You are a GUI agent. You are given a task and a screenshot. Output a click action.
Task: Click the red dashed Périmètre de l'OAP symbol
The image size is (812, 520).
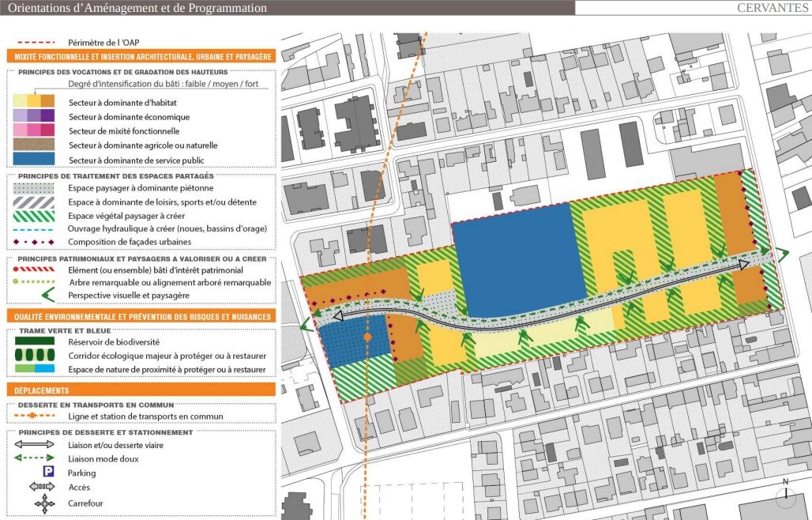[x=36, y=42]
